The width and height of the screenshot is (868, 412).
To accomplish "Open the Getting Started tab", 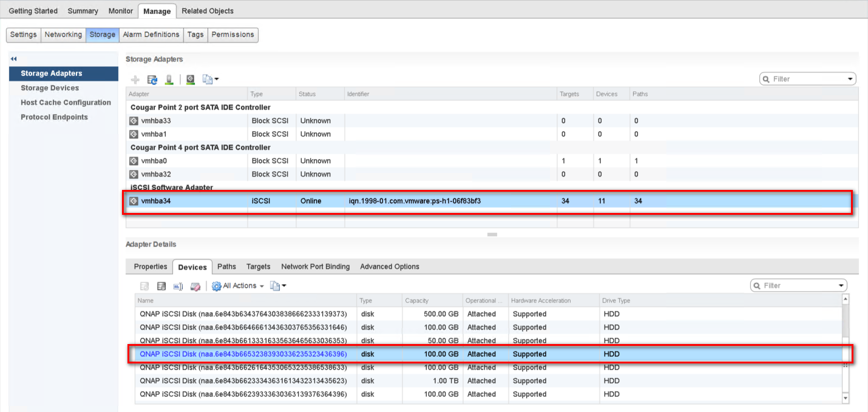I will tap(33, 11).
